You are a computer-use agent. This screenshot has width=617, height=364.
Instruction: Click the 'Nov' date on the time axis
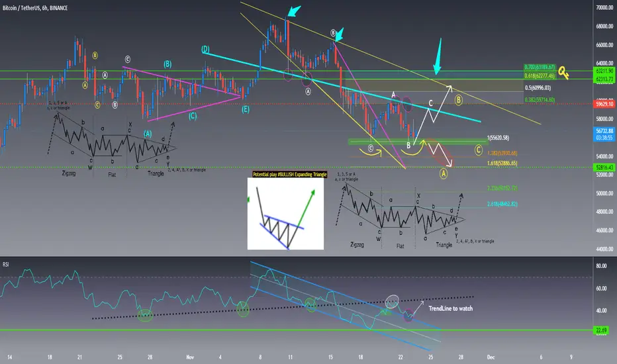tap(190, 357)
